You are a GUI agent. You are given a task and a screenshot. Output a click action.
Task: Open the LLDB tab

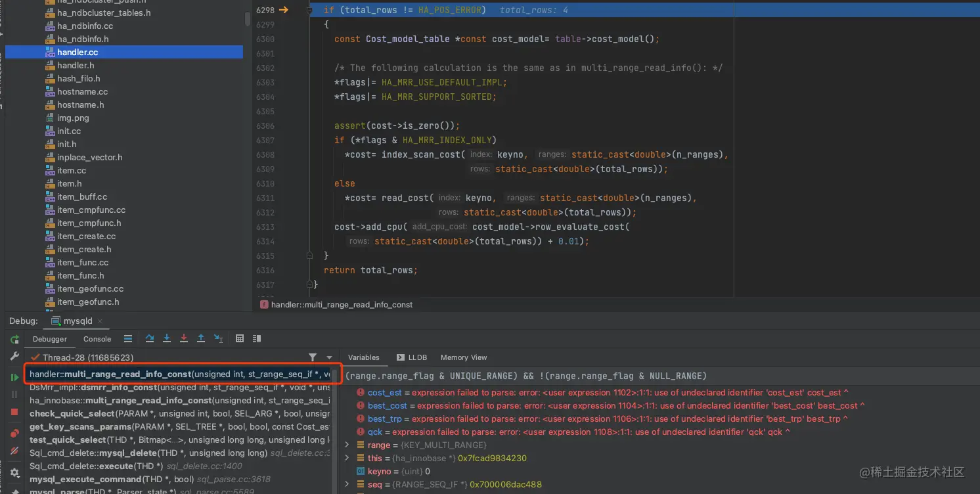click(412, 357)
